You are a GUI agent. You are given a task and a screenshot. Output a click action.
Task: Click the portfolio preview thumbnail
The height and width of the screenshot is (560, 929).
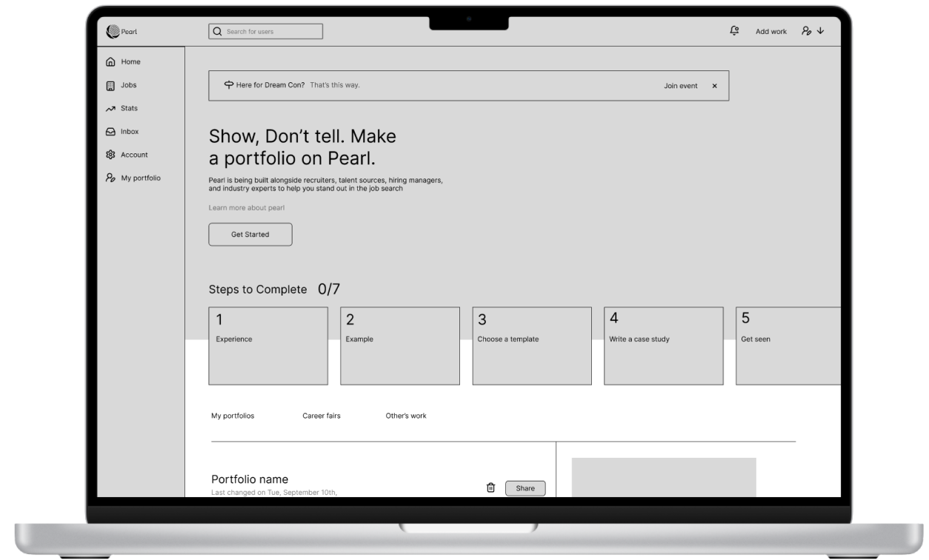point(664,478)
